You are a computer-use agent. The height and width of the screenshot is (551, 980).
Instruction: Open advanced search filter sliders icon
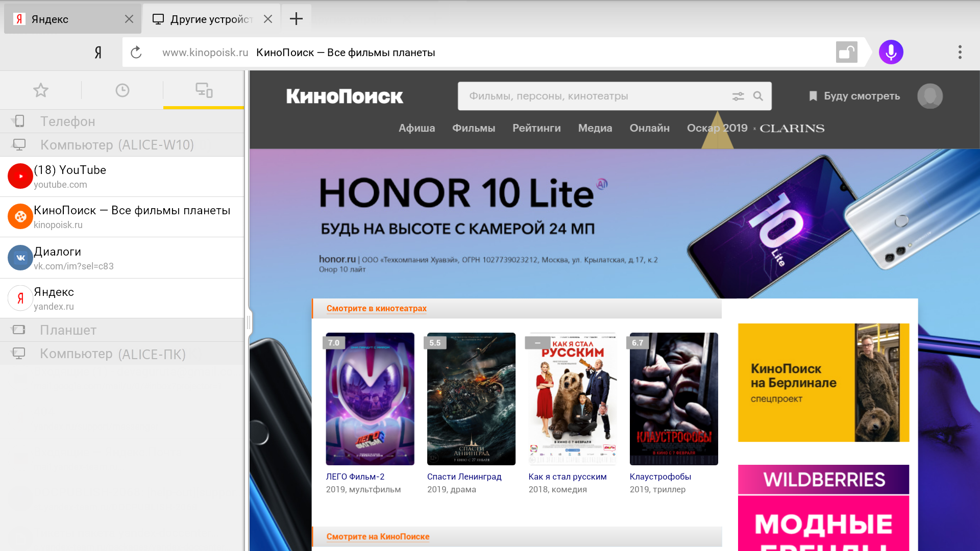tap(738, 96)
